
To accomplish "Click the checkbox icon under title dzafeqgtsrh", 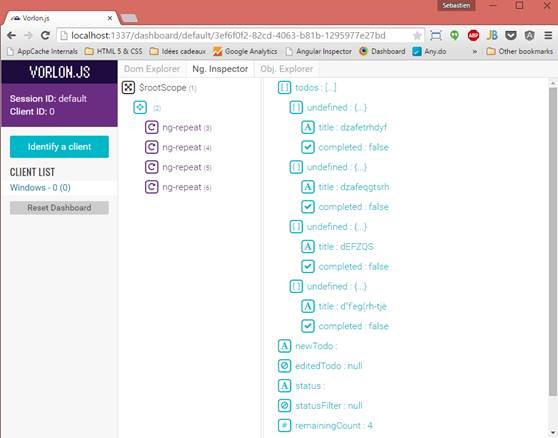I will click(308, 207).
